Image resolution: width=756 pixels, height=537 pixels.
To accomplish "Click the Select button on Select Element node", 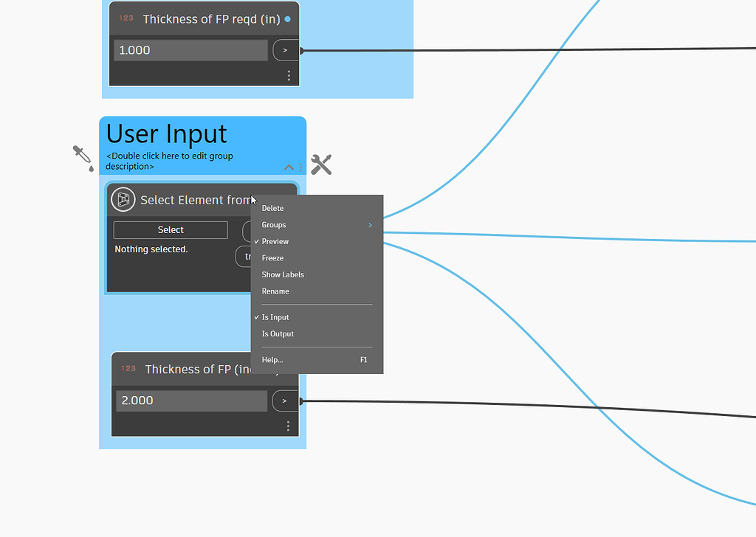I will click(x=170, y=229).
